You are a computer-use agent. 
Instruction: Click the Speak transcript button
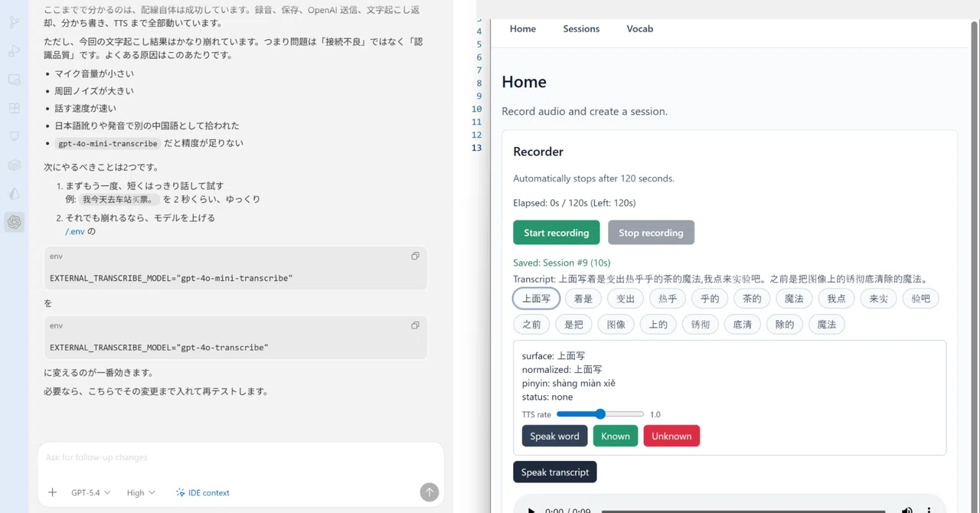[555, 472]
